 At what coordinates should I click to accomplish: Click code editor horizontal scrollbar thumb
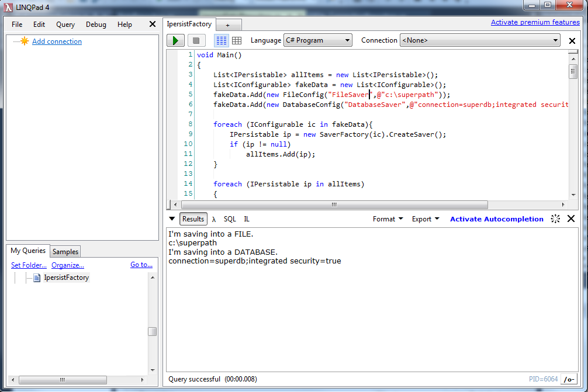(334, 204)
